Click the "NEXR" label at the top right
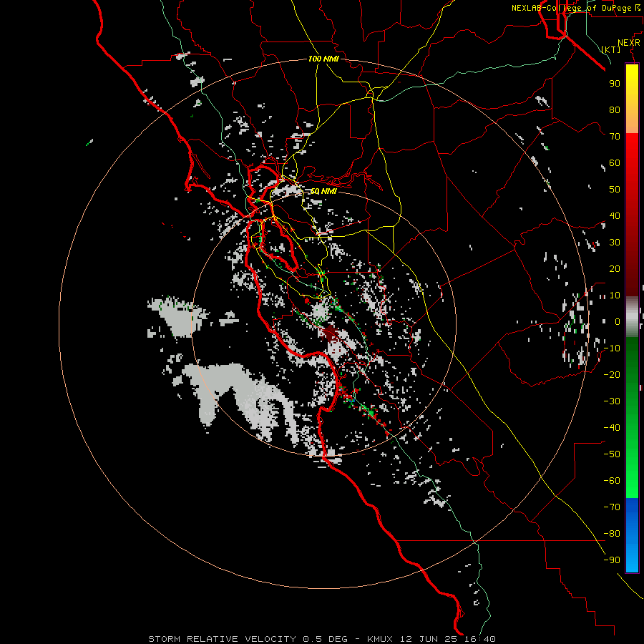The image size is (644, 644). pyautogui.click(x=628, y=43)
